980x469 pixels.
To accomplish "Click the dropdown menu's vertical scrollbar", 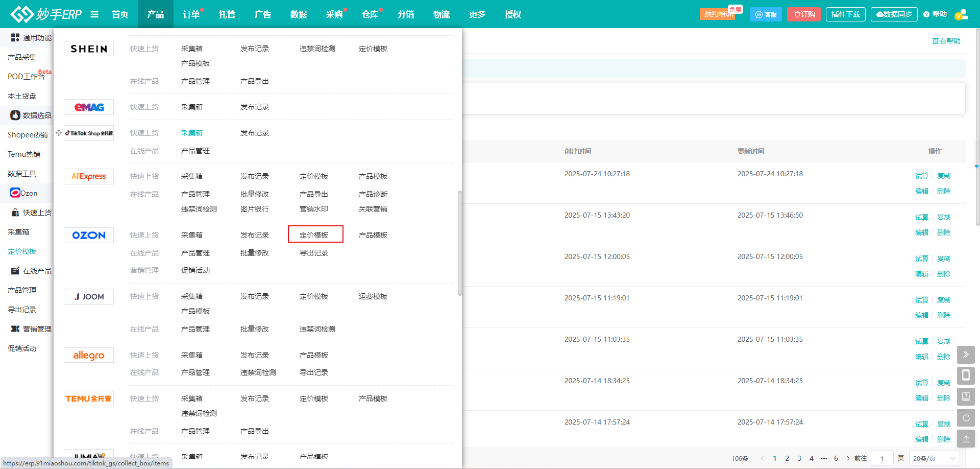I will coord(459,243).
